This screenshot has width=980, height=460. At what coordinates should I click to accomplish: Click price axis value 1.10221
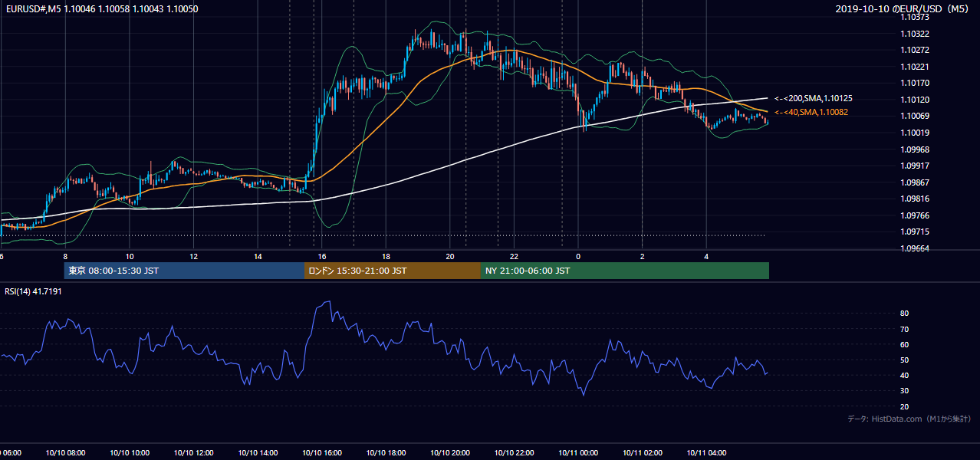coord(916,67)
